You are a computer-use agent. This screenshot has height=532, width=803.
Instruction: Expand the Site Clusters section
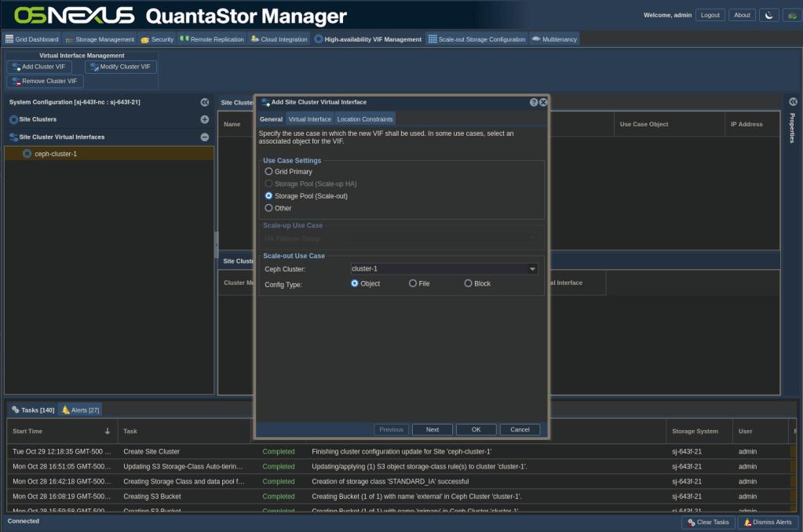pos(204,119)
